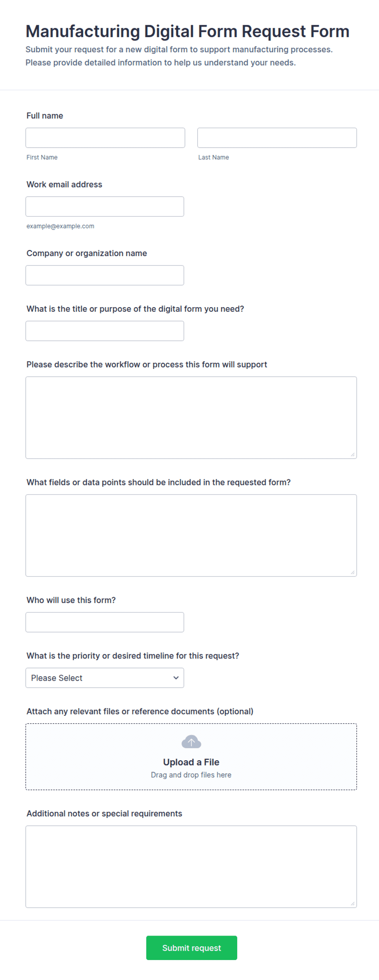
Task: Click the Additional notes textarea resize handle
Action: pos(353,903)
